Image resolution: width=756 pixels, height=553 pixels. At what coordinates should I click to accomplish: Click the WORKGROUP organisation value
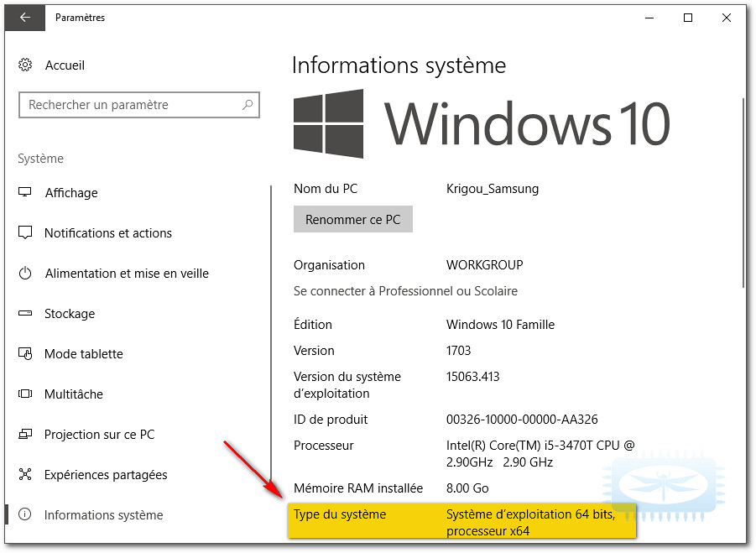point(484,264)
